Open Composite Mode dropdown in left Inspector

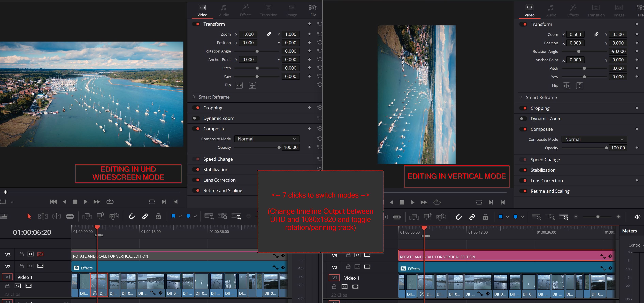point(267,139)
